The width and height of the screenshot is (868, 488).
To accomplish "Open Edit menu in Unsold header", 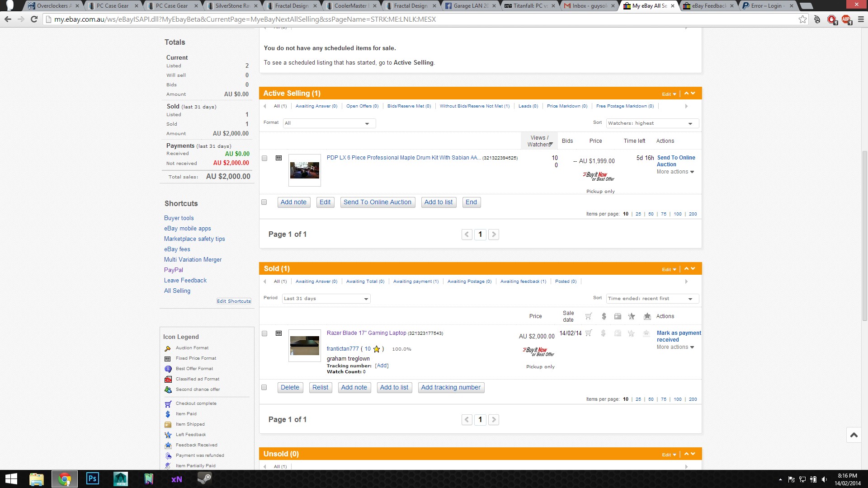I will point(669,455).
